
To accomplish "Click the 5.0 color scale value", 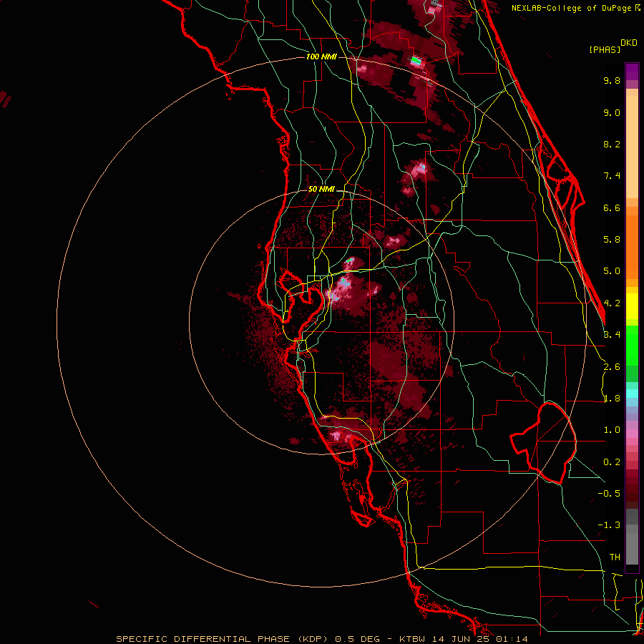I will click(612, 271).
